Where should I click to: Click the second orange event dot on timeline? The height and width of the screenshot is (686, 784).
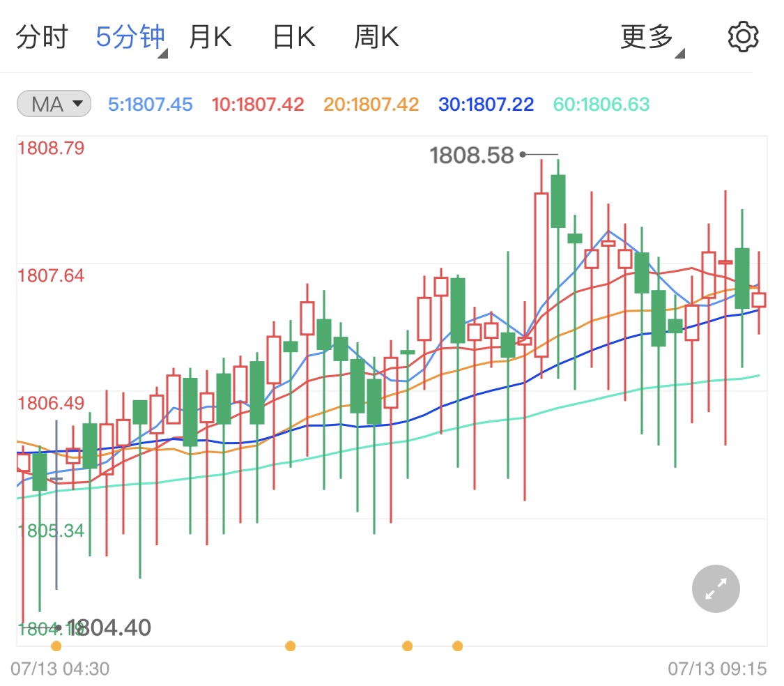tap(290, 646)
